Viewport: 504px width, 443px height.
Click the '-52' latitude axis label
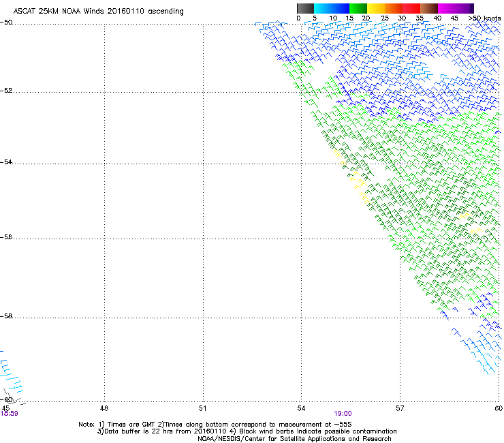pos(6,91)
